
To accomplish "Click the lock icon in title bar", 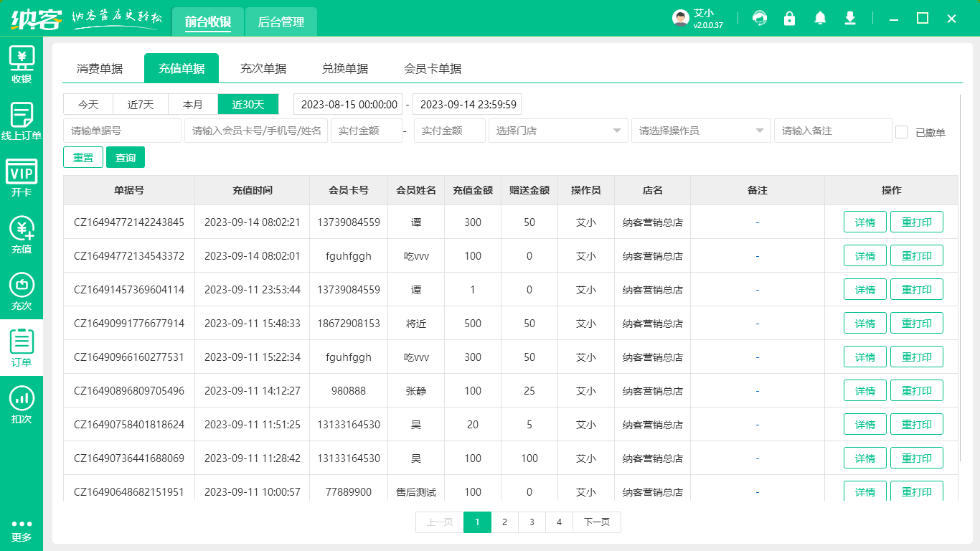I will point(790,18).
